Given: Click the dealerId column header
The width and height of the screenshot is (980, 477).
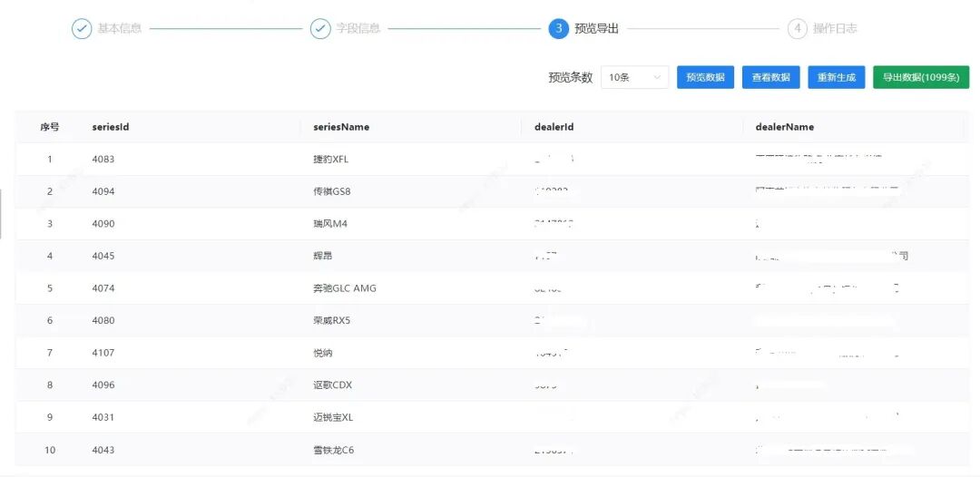Looking at the screenshot, I should (x=554, y=127).
